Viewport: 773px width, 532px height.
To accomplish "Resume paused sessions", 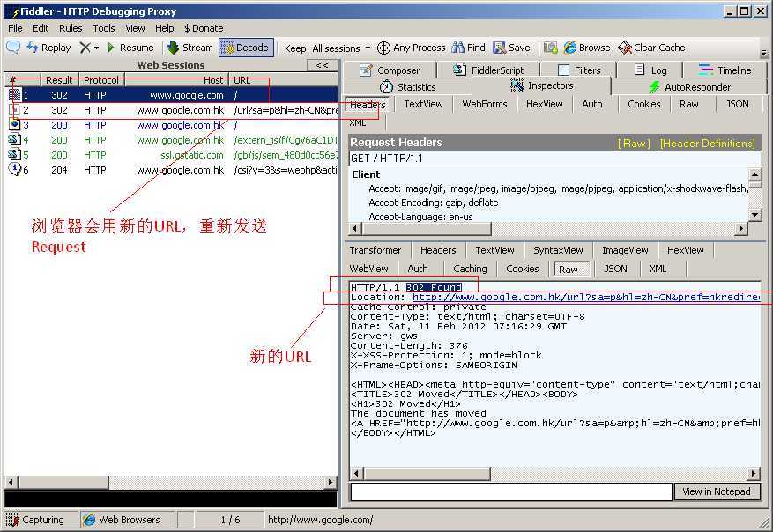I will 130,48.
